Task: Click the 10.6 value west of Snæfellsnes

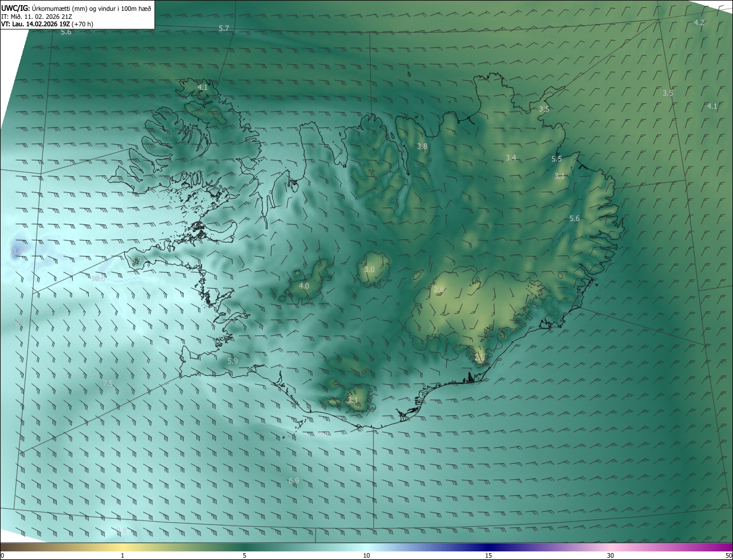Action: (98, 279)
